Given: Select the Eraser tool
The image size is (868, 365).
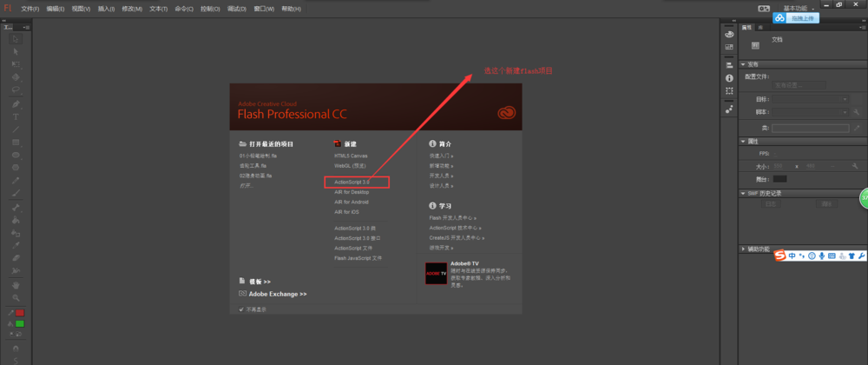Looking at the screenshot, I should click(x=16, y=258).
